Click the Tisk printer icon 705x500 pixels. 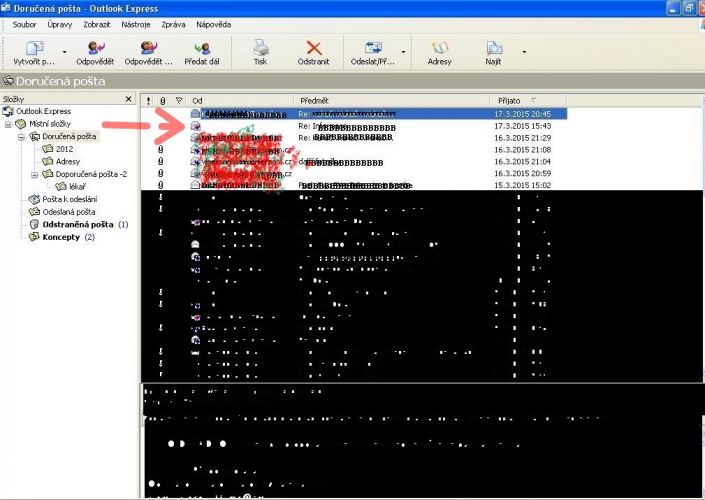(260, 48)
